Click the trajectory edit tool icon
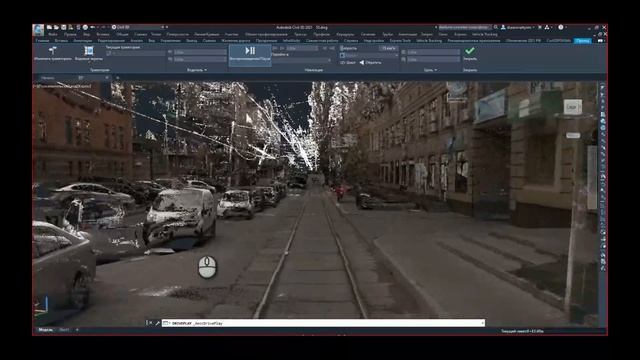Screen dimensions: 640x360 53,51
